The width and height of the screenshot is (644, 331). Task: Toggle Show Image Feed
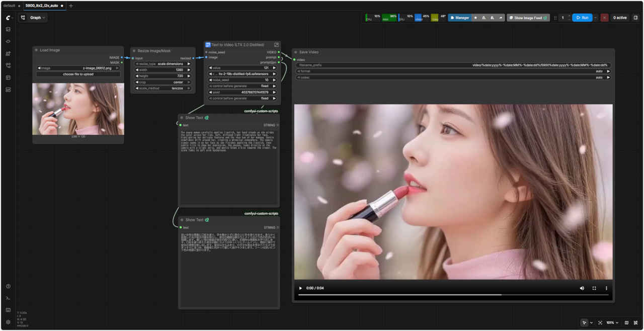(528, 18)
